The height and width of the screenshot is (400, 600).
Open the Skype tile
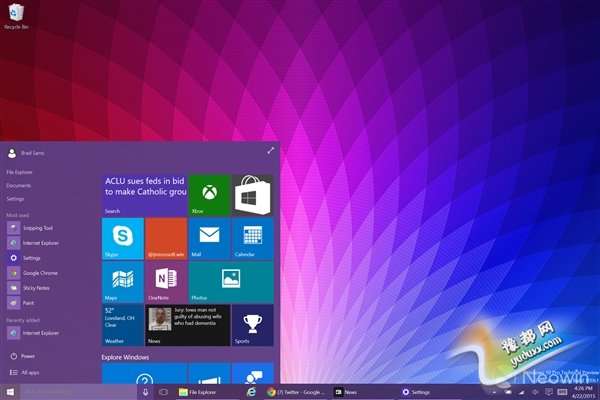(122, 238)
